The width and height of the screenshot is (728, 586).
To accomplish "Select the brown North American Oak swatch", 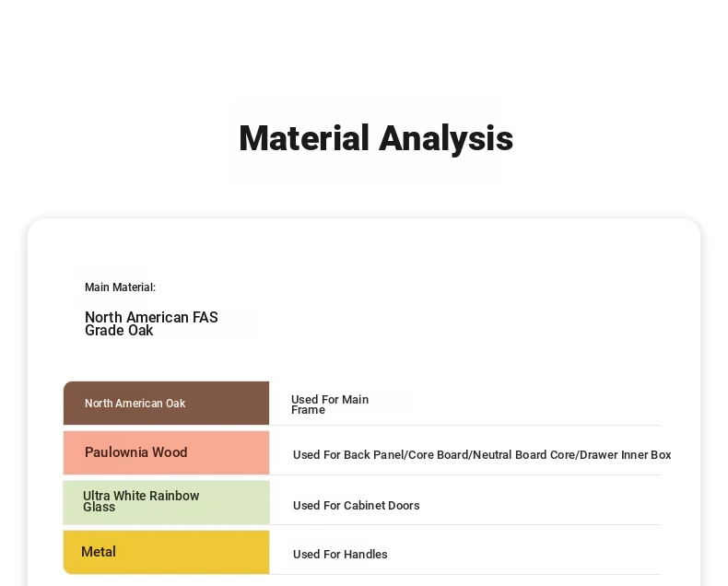I will [x=166, y=404].
